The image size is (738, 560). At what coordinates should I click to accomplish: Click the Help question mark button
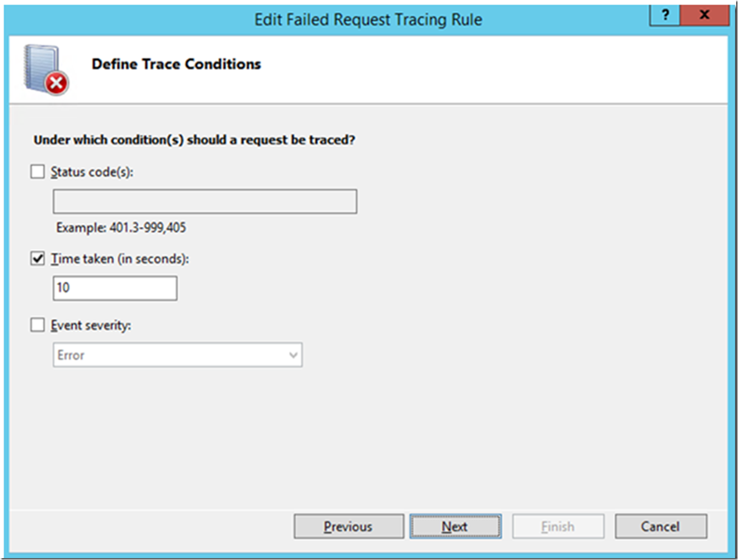665,15
